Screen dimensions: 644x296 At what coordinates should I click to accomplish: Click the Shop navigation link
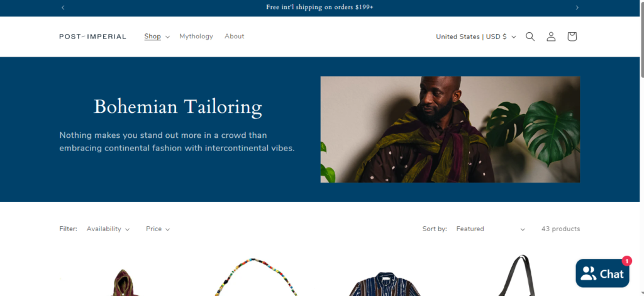tap(152, 36)
